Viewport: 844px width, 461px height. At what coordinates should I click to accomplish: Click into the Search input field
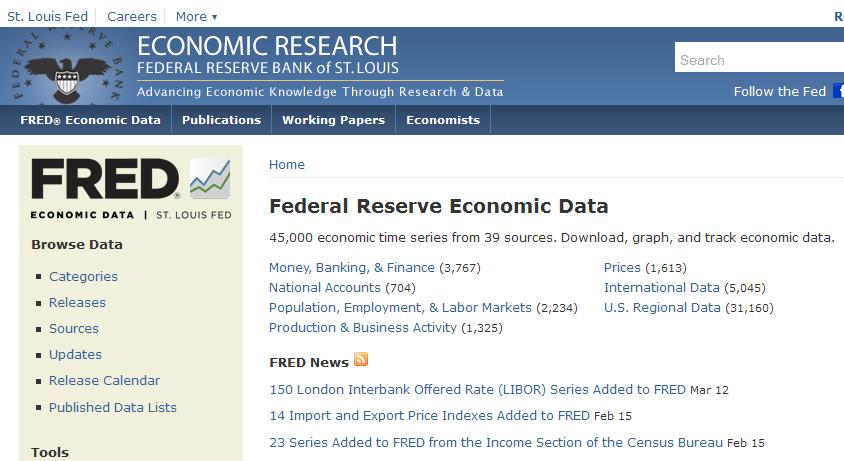click(758, 60)
